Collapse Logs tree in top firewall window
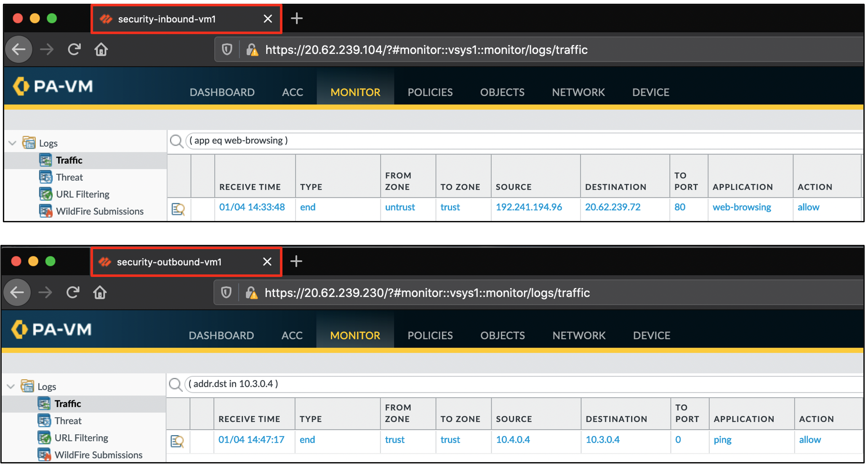 13,143
